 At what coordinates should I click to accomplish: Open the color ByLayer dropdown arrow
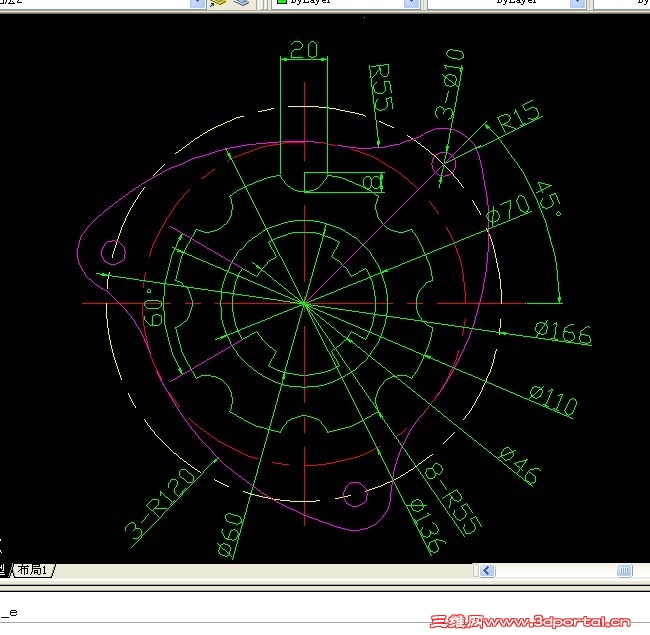411,3
